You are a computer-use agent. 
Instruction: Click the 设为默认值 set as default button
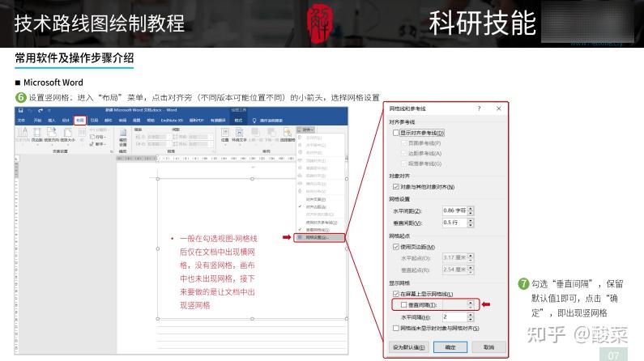click(x=408, y=347)
